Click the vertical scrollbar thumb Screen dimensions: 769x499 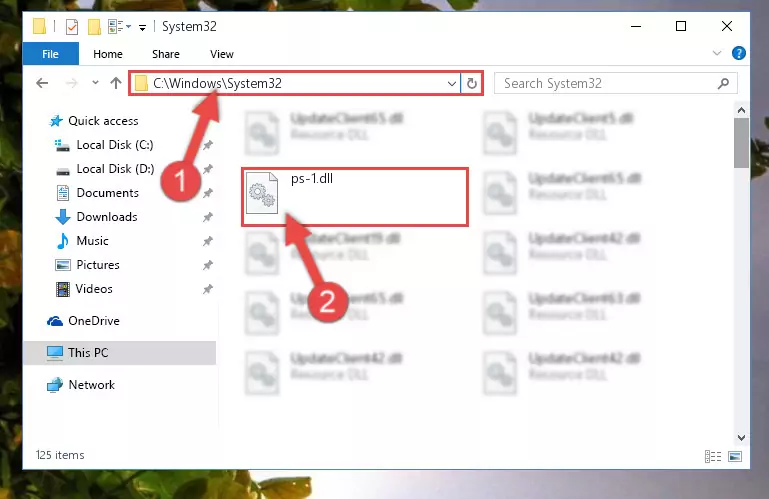(x=741, y=143)
